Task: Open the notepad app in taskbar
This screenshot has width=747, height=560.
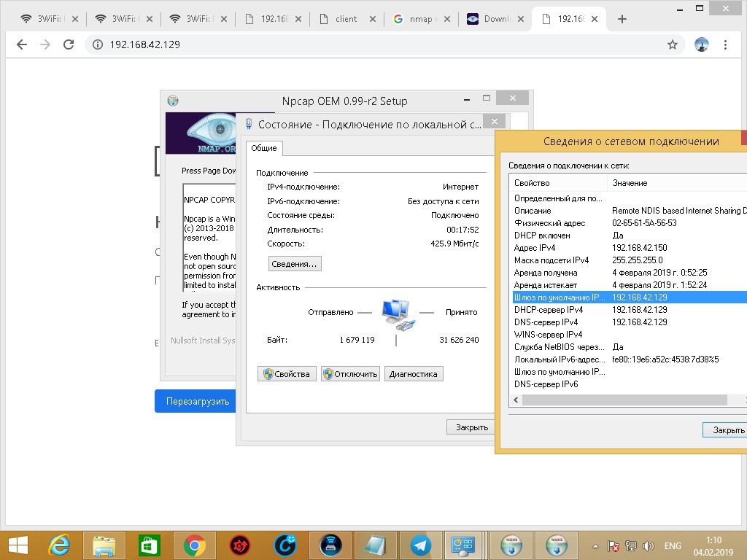Action: pos(376,545)
